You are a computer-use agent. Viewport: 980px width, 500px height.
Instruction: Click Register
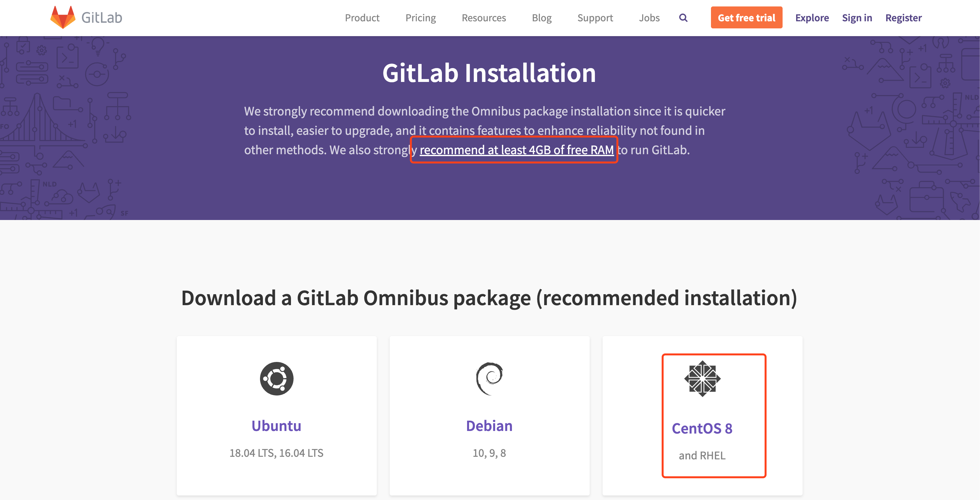[x=903, y=17]
